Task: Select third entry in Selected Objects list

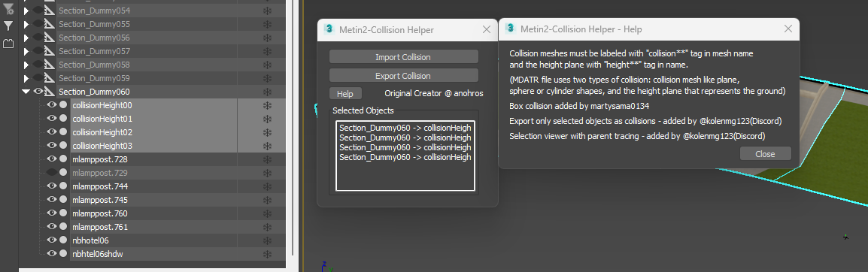Action: [x=405, y=147]
